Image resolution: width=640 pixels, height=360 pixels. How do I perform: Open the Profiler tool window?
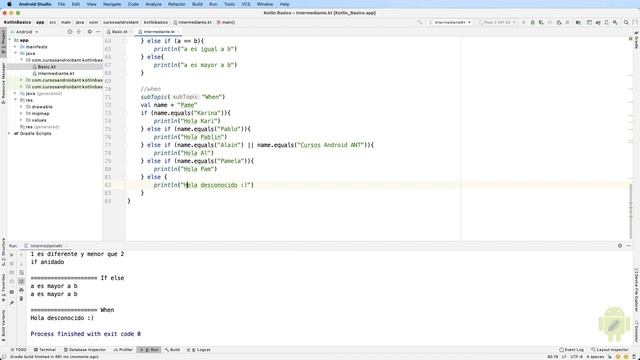point(123,350)
